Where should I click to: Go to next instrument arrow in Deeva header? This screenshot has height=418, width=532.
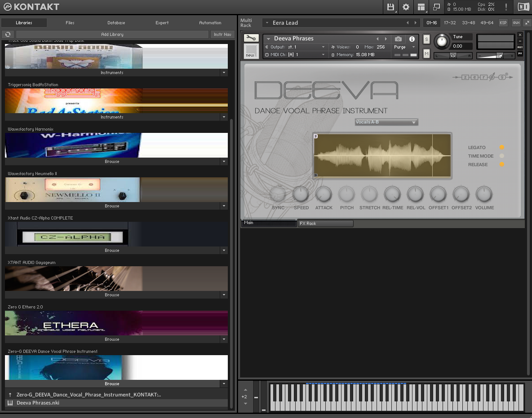(x=386, y=39)
